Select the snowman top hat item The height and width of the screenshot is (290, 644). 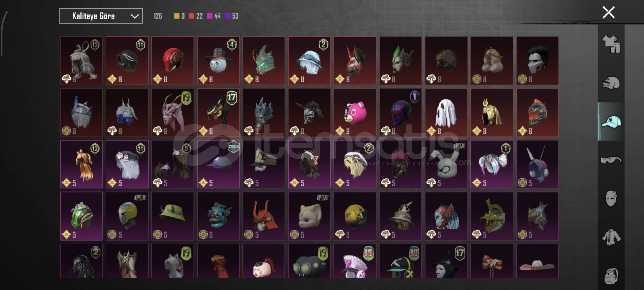[x=218, y=61]
